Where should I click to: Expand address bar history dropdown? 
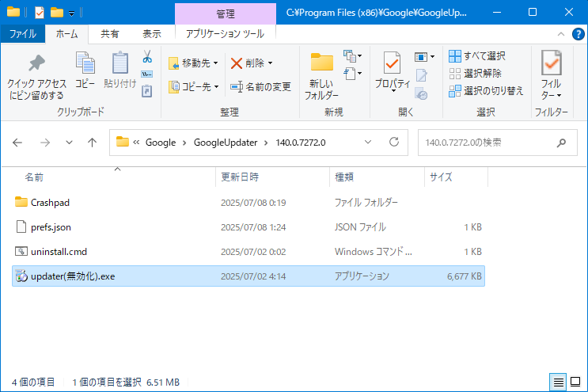point(368,143)
